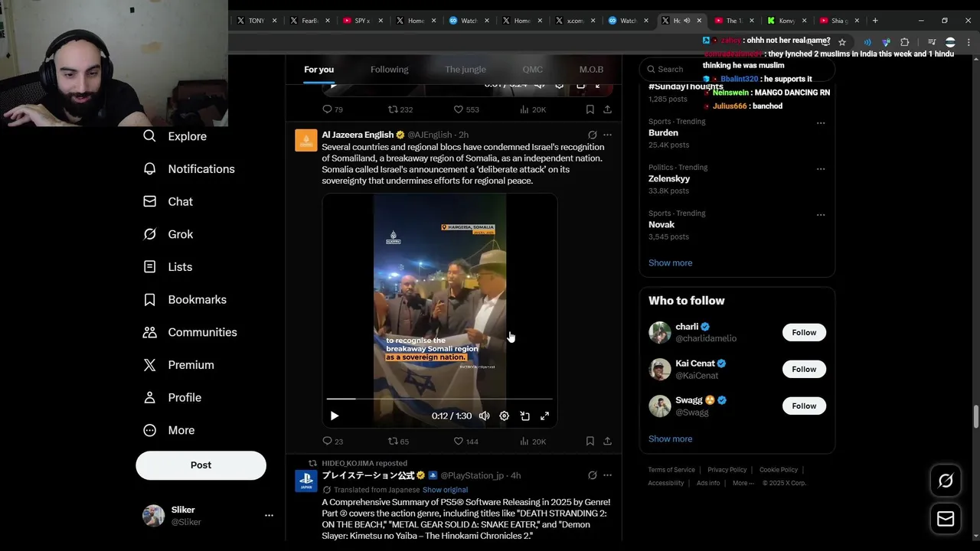Open the HIDEO_KOJIMA reposted link
Viewport: 980px width, 551px height.
364,463
